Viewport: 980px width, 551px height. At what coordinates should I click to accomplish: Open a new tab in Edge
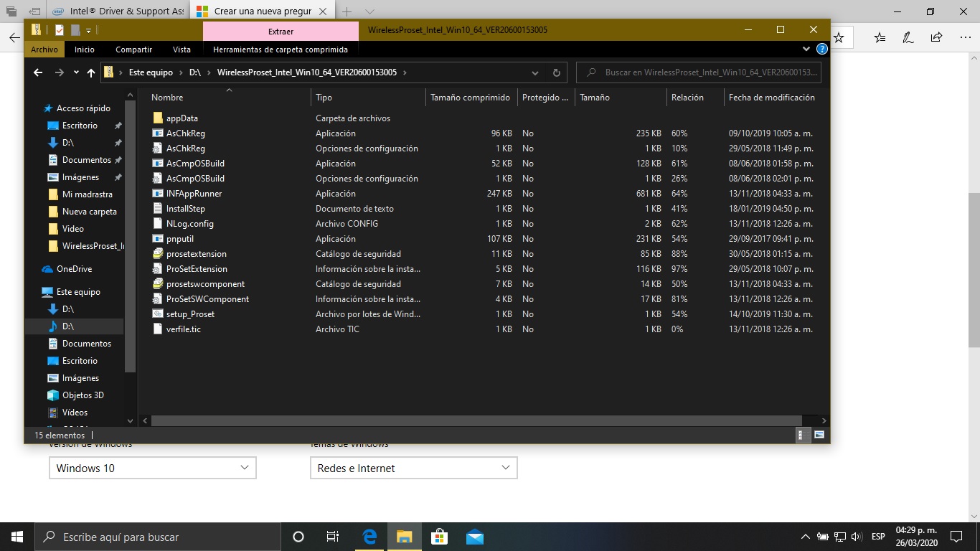pos(347,11)
